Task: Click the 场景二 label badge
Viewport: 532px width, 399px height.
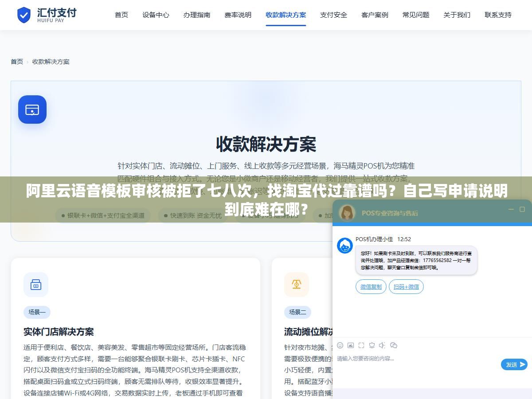Action: tap(297, 312)
